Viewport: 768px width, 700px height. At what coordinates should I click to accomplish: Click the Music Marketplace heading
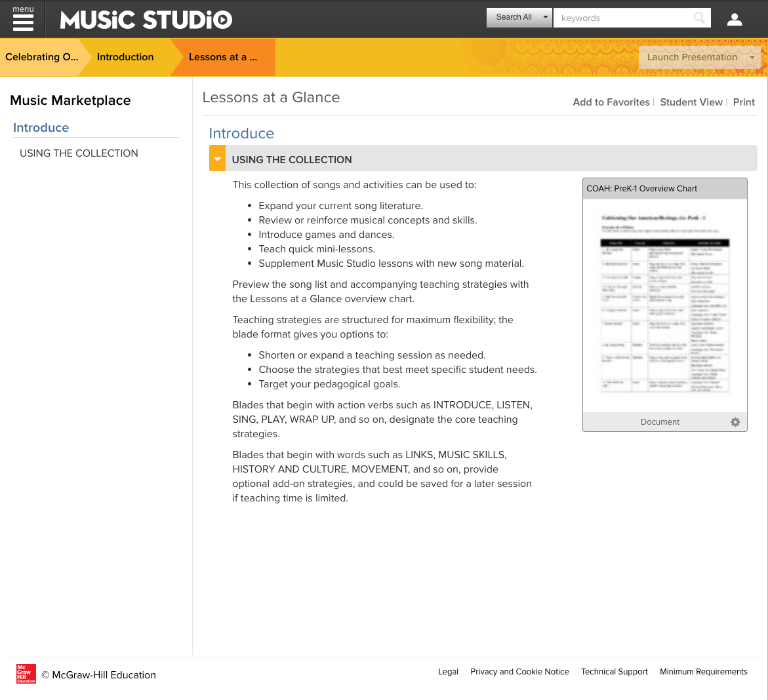71,100
